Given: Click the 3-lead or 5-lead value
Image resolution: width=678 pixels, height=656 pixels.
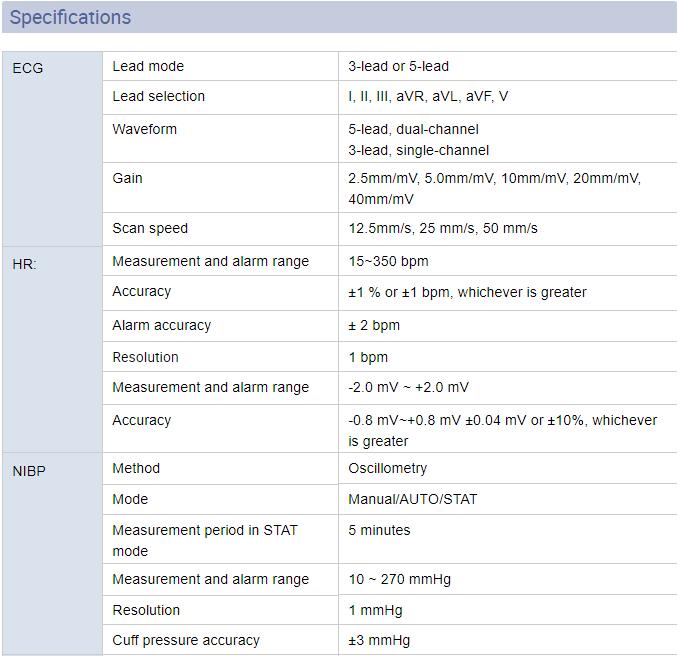Looking at the screenshot, I should (x=398, y=66).
